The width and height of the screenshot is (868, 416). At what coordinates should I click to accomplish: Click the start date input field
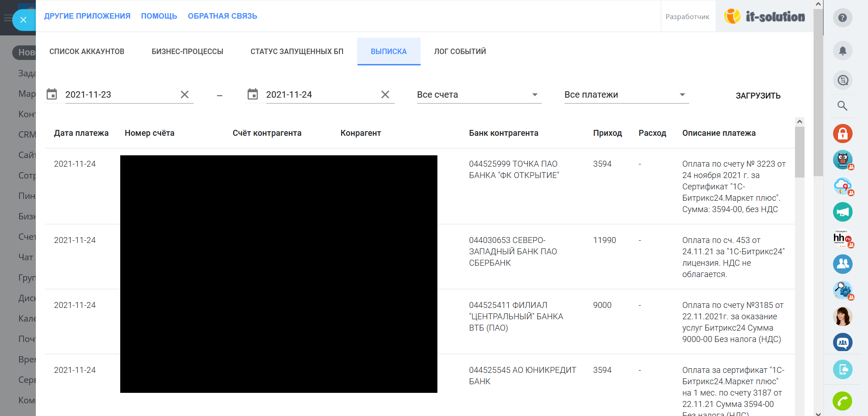(x=120, y=94)
